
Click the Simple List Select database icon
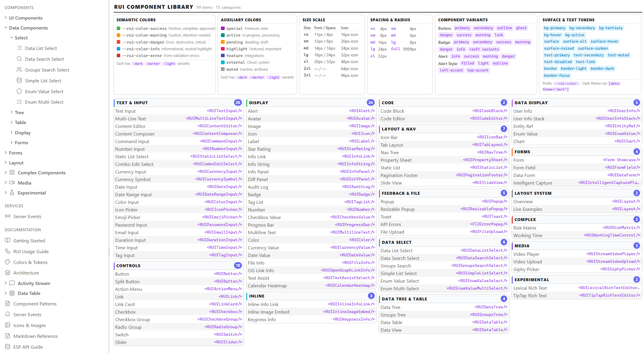click(19, 81)
